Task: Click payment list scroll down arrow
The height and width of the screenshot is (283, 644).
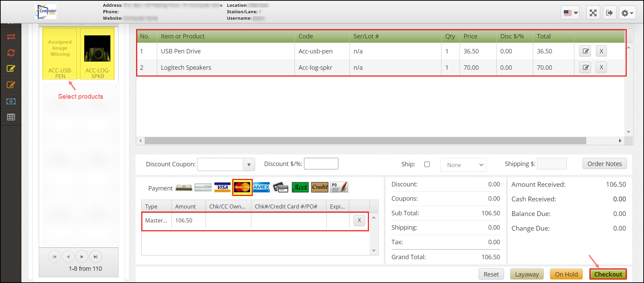Action: (x=374, y=251)
